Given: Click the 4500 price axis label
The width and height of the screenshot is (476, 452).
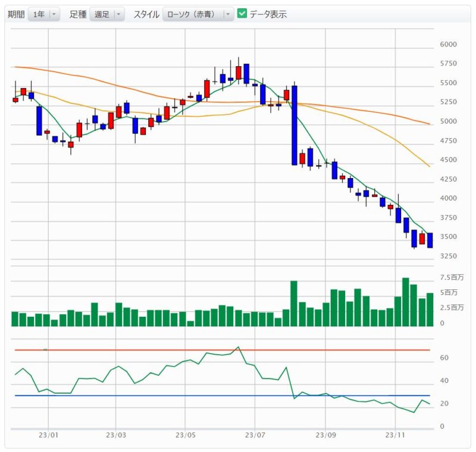Looking at the screenshot, I should tap(449, 160).
